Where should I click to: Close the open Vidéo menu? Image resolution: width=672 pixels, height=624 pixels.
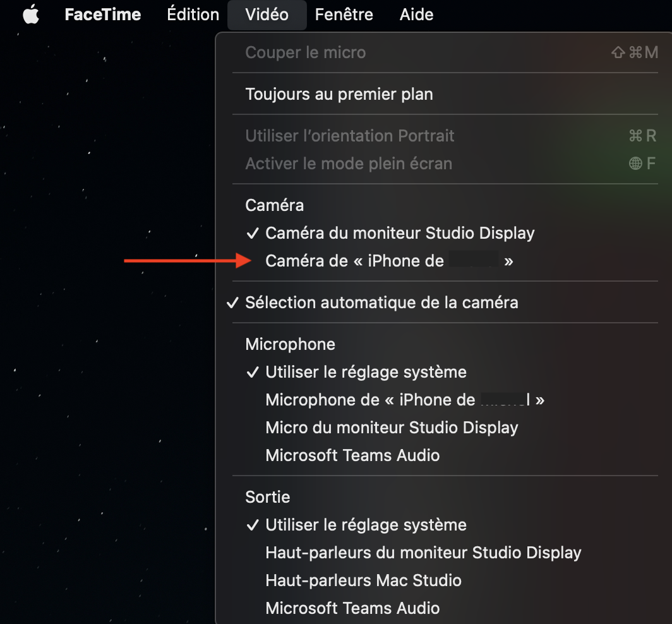[x=267, y=15]
